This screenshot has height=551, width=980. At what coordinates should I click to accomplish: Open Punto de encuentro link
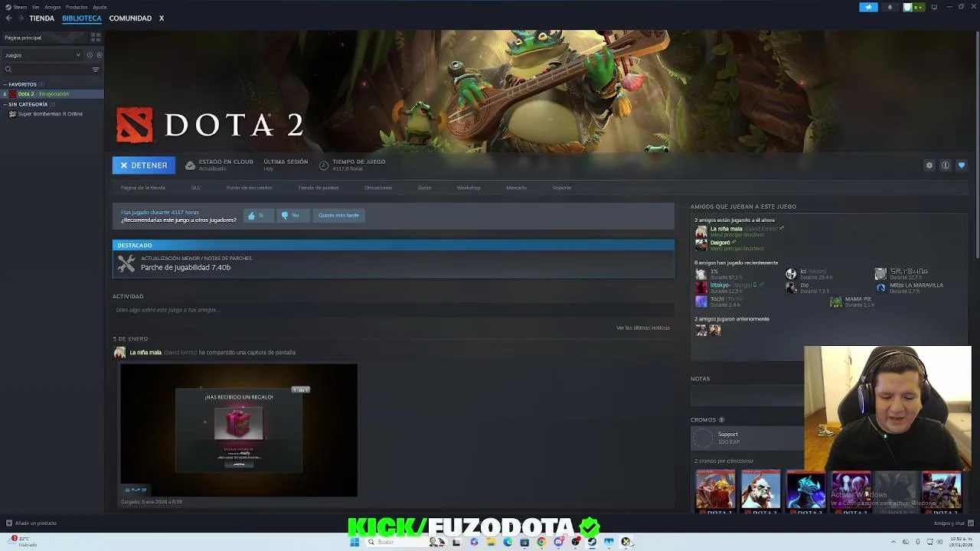coord(249,187)
